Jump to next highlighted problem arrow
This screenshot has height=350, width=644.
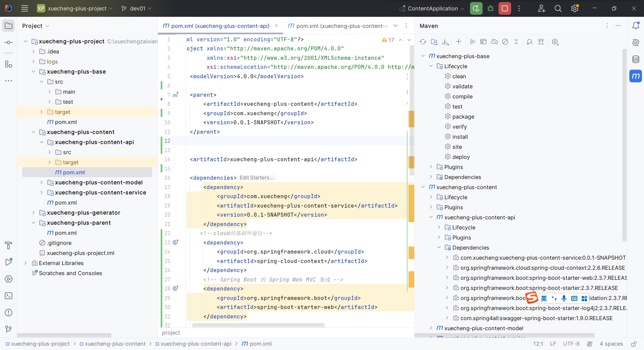point(409,40)
